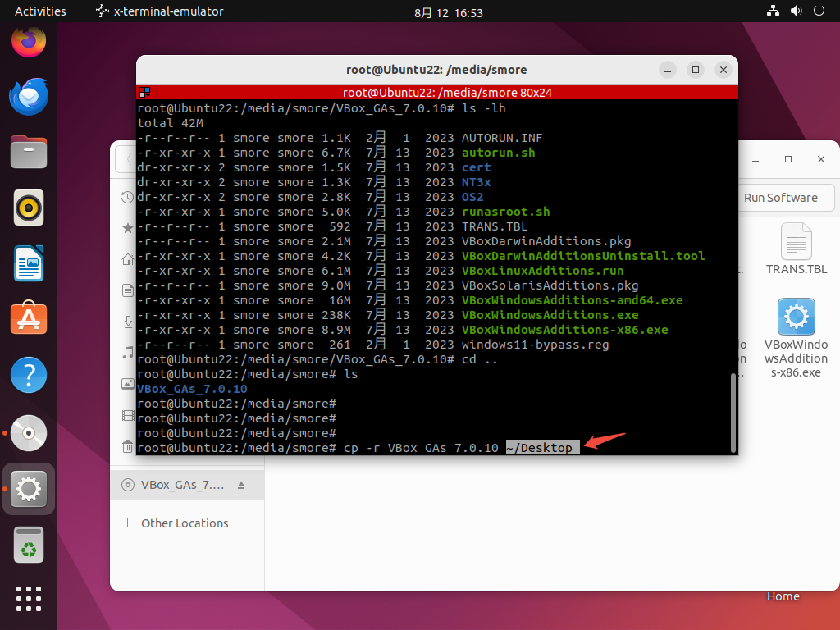Eject the VBox_GAs disc in Files sidebar
Screen dimensions: 840x630
click(241, 485)
